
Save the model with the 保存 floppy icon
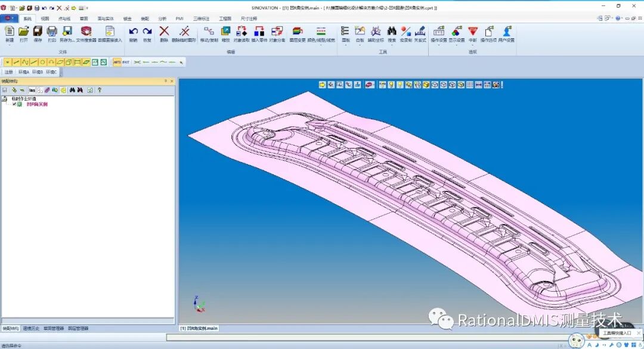(x=38, y=31)
